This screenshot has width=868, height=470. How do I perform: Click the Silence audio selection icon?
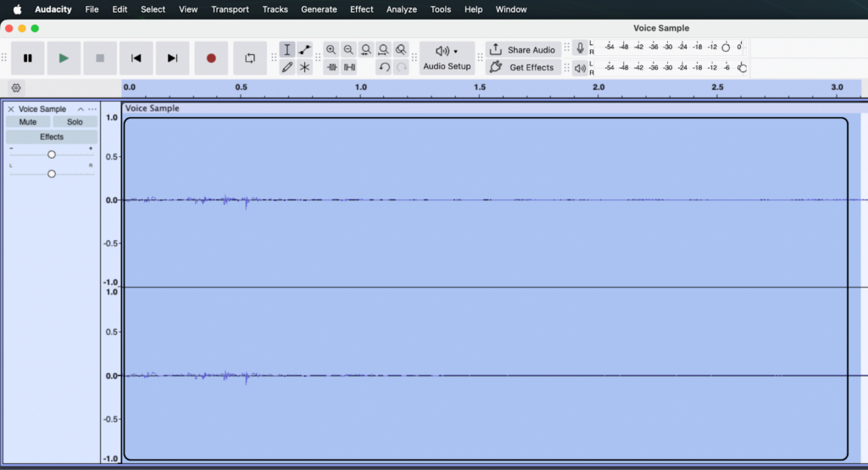coord(349,67)
